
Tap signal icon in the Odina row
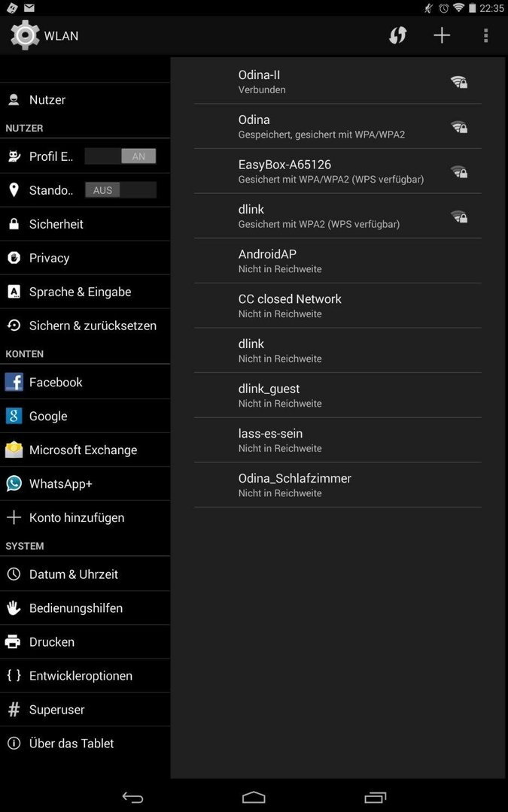pyautogui.click(x=459, y=127)
